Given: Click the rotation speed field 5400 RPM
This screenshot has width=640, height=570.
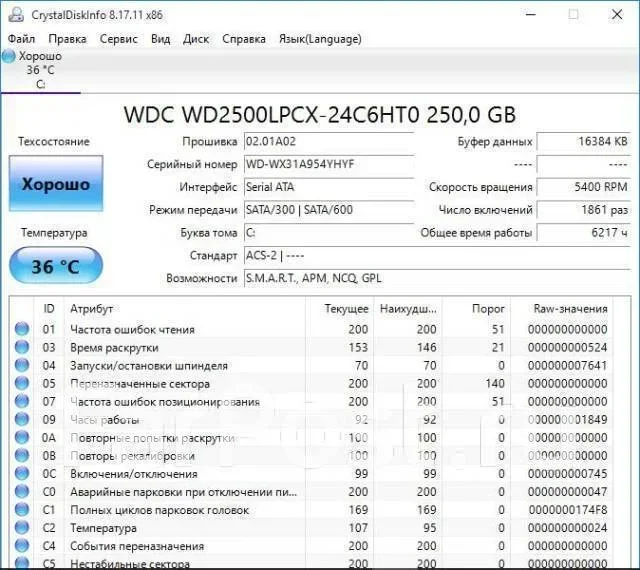Looking at the screenshot, I should pyautogui.click(x=584, y=187).
